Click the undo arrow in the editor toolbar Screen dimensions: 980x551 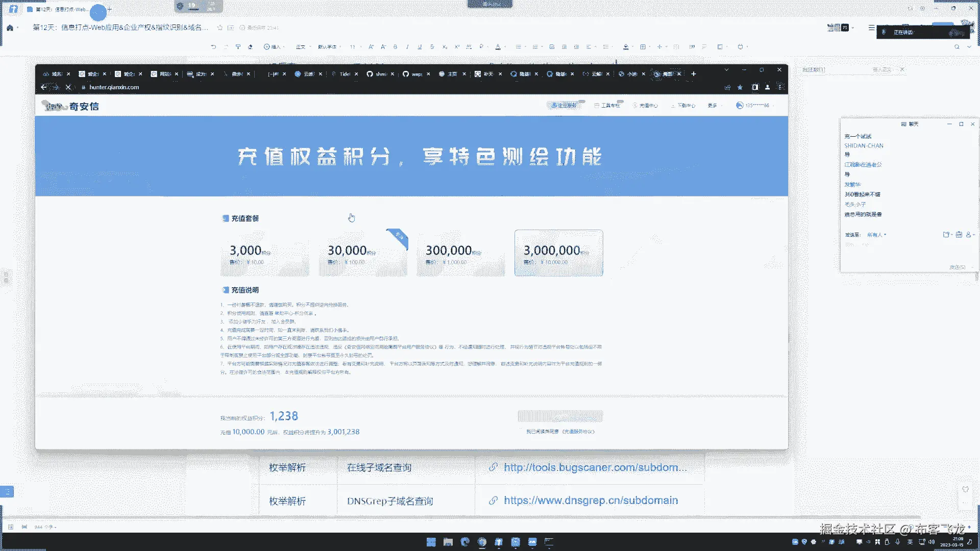click(213, 47)
